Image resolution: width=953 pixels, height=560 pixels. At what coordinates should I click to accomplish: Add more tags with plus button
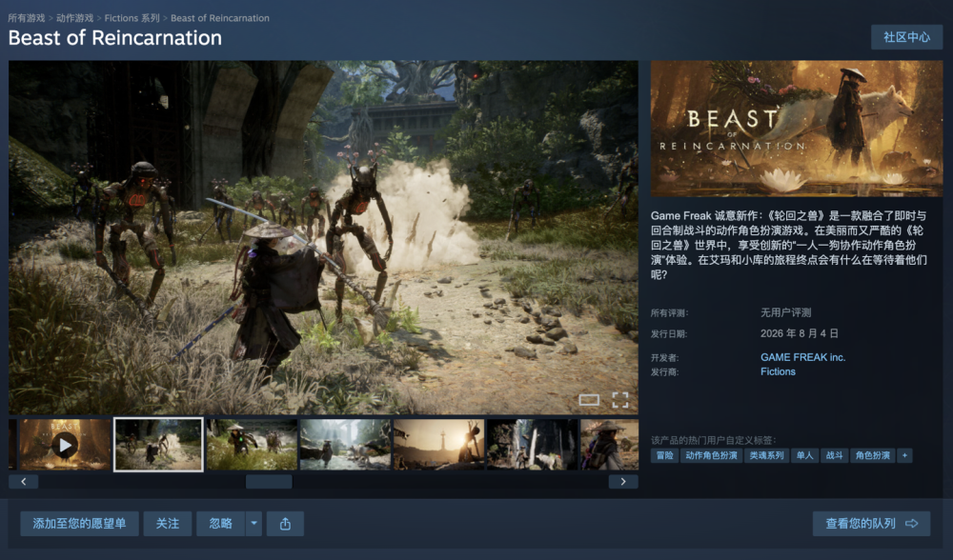904,455
